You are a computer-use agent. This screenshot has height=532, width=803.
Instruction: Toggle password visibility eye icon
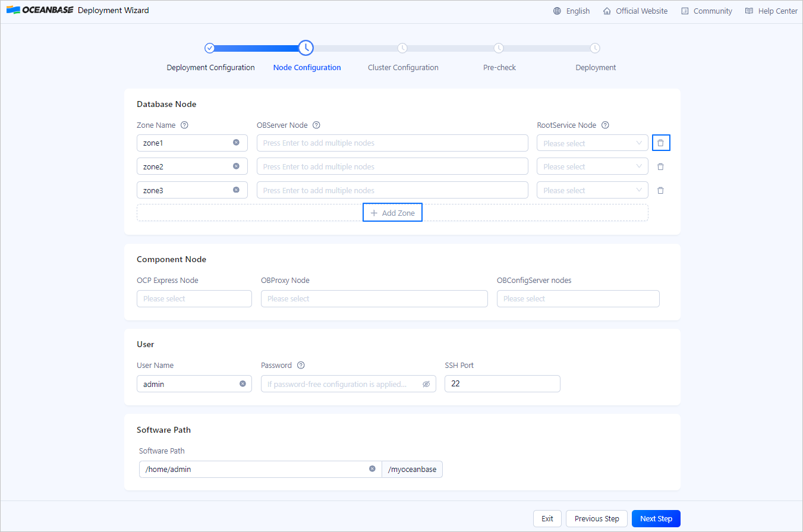pyautogui.click(x=426, y=385)
